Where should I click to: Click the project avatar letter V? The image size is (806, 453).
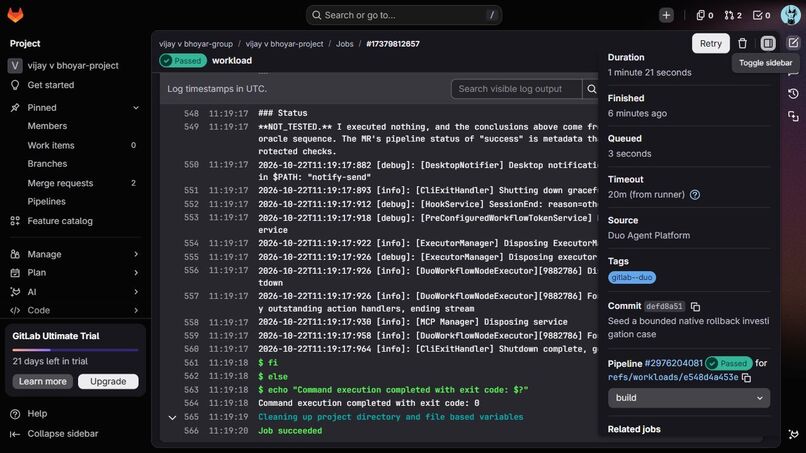[x=15, y=65]
